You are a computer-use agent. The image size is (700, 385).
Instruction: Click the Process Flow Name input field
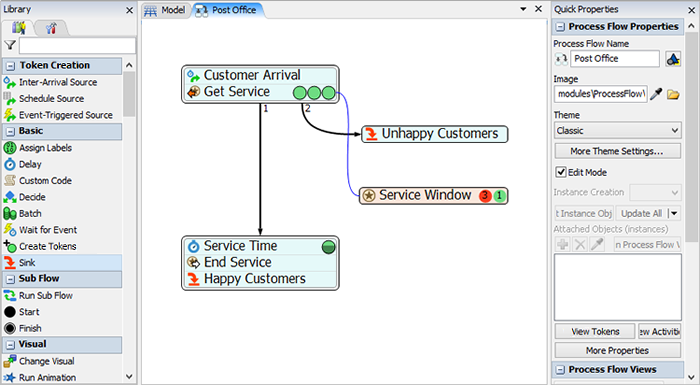pos(615,59)
